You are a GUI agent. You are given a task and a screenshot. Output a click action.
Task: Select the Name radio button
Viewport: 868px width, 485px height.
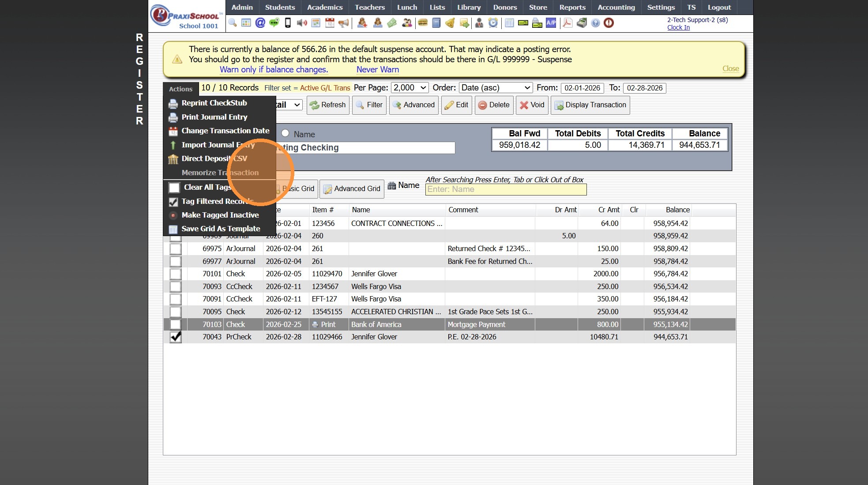[286, 133]
